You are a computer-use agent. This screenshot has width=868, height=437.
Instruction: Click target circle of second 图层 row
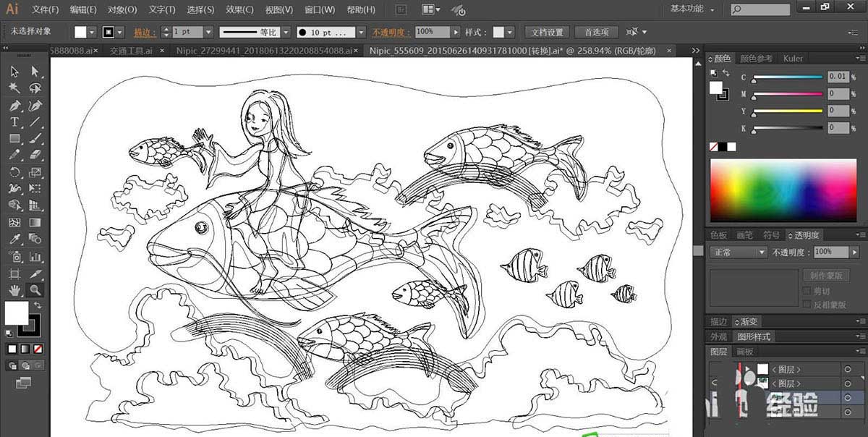tap(848, 383)
